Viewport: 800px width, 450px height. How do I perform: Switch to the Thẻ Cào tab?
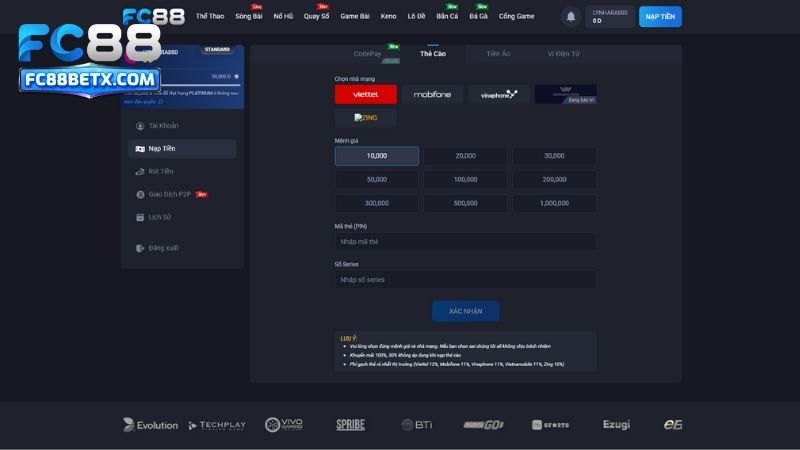(x=433, y=54)
